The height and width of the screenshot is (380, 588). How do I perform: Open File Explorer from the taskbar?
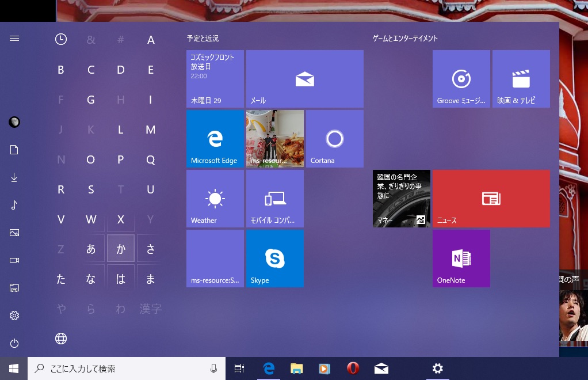[x=297, y=368]
